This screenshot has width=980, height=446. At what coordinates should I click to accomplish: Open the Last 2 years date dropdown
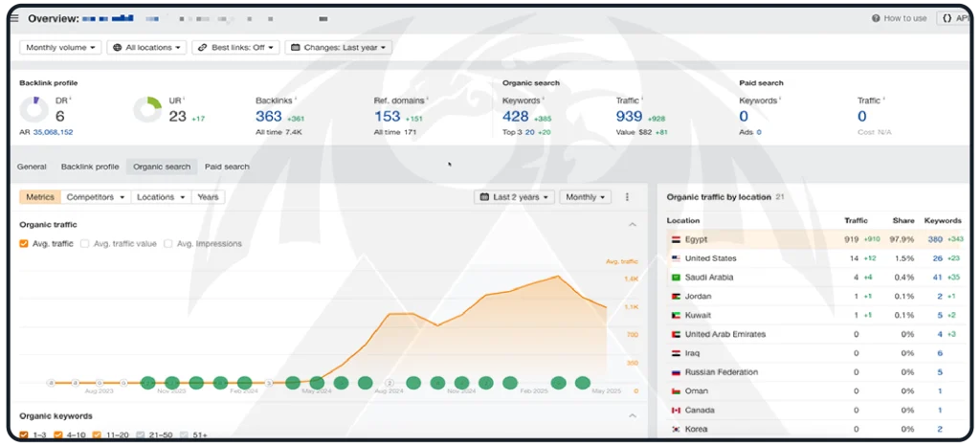tap(514, 197)
